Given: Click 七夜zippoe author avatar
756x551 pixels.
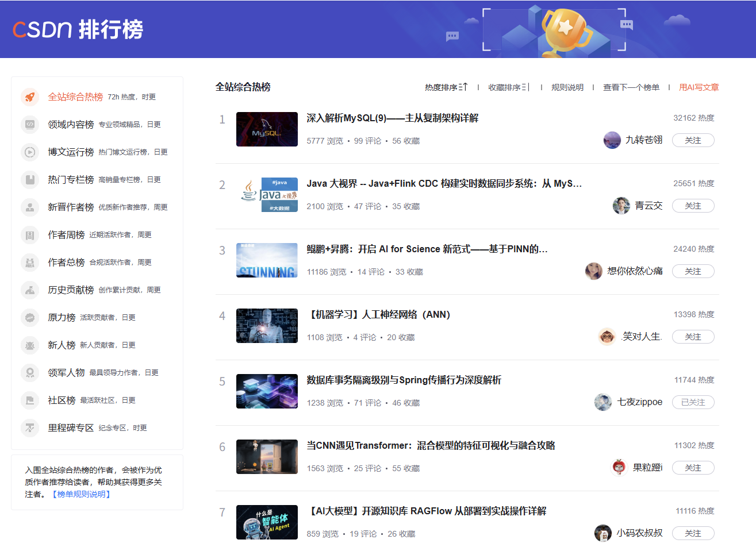Looking at the screenshot, I should click(x=603, y=402).
